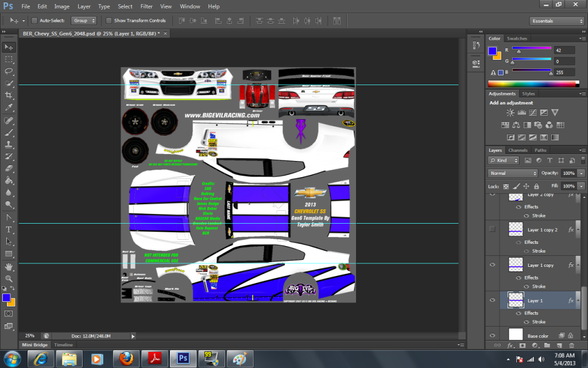Choose the Quick Selection tool

click(x=9, y=83)
